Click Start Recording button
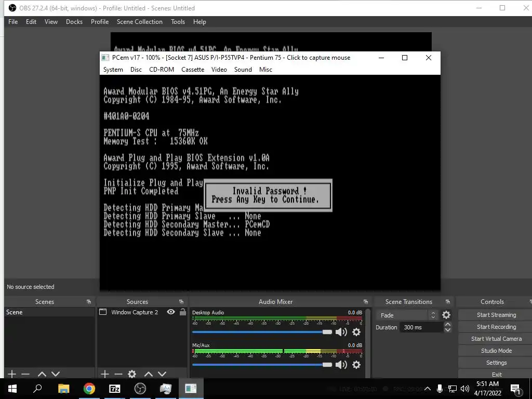The height and width of the screenshot is (399, 532). (x=496, y=327)
